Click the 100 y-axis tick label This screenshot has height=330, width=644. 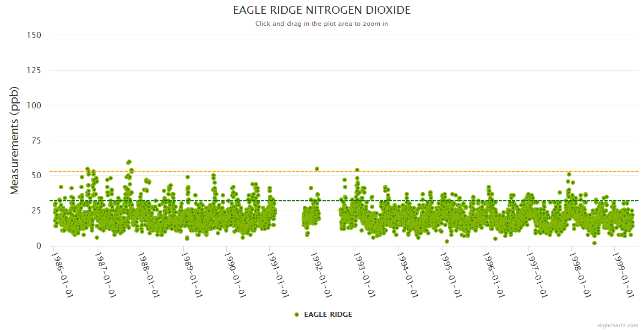tap(34, 106)
